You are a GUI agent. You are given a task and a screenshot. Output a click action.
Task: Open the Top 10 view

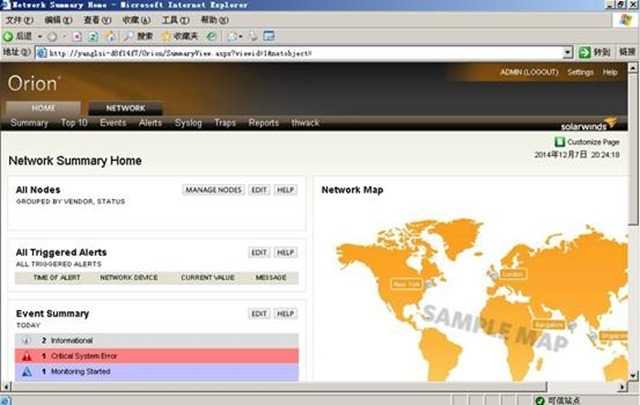click(x=74, y=122)
